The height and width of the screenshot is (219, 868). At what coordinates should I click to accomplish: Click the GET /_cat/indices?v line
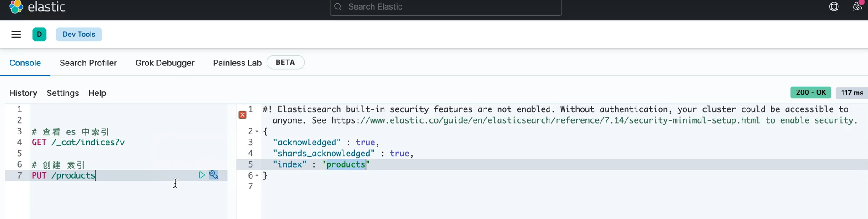tap(78, 143)
